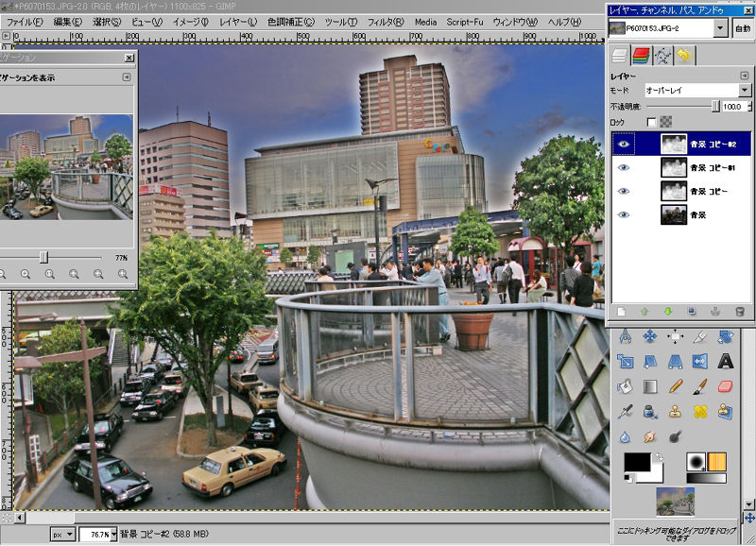756x546 pixels.
Task: Select the Blend gradient tool
Action: (x=650, y=386)
